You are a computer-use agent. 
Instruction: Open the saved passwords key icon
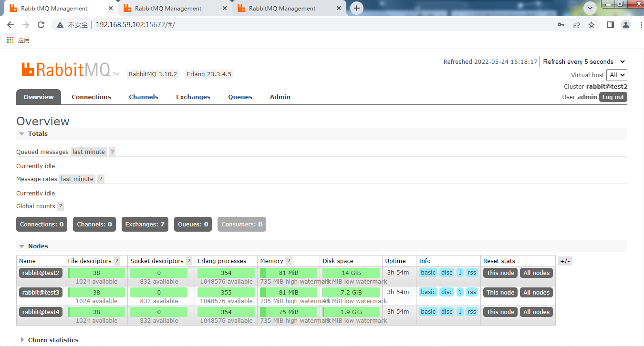coord(561,25)
